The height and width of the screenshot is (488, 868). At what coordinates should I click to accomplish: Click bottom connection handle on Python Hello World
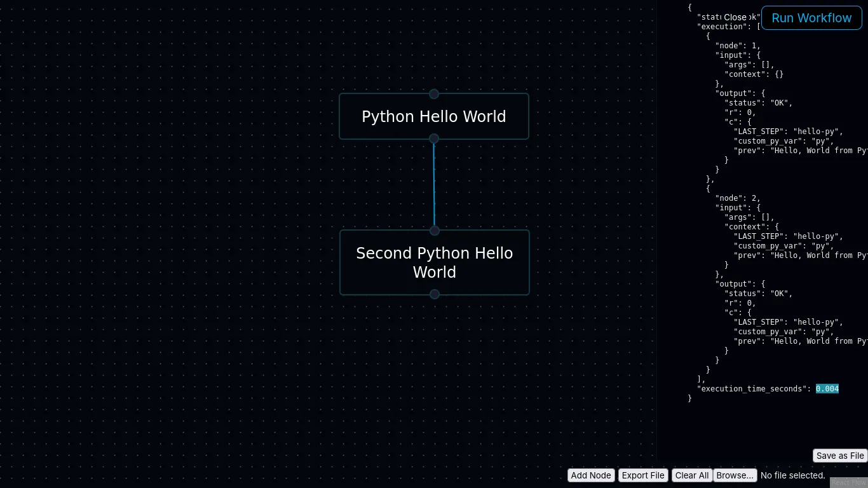[434, 139]
